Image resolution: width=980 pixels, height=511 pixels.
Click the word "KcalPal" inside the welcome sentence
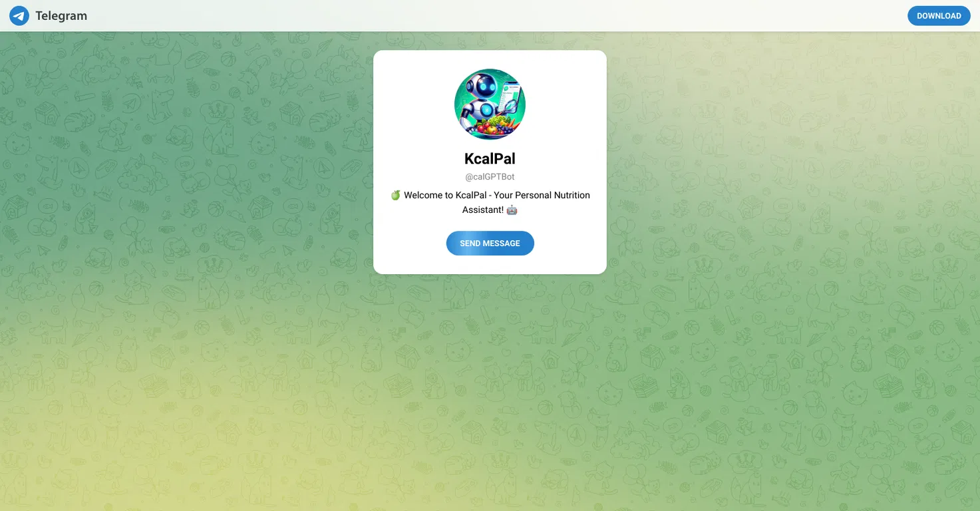click(x=472, y=195)
